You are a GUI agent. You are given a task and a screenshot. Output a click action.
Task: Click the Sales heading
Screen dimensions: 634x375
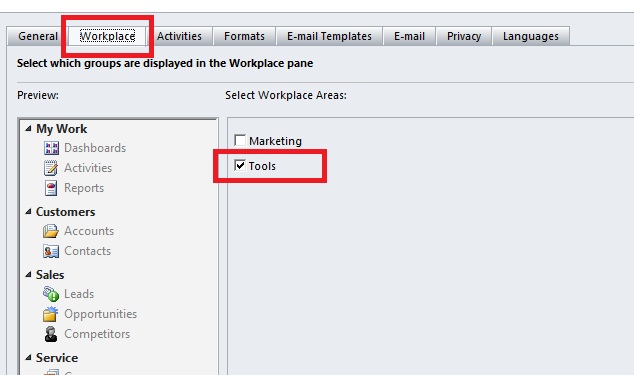(x=50, y=275)
